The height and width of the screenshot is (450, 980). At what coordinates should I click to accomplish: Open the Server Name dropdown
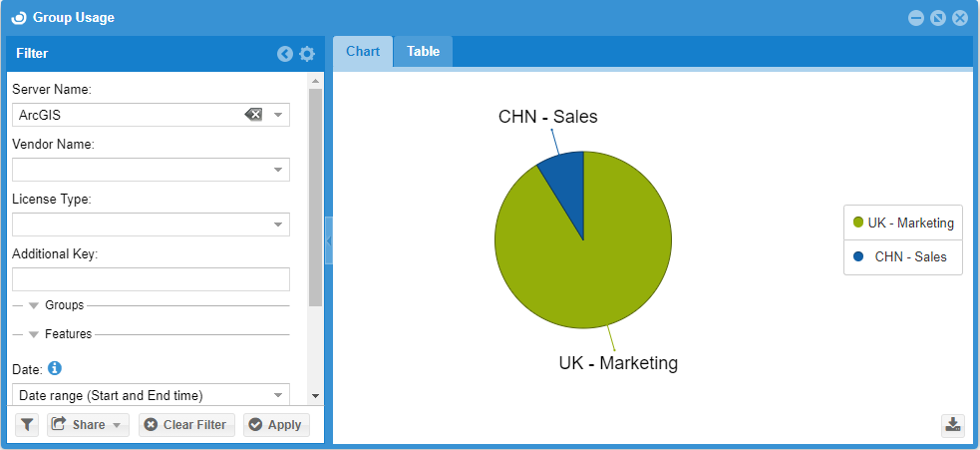point(278,115)
